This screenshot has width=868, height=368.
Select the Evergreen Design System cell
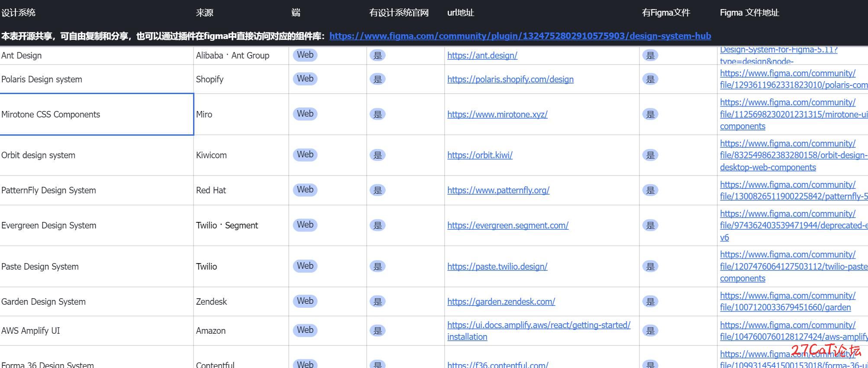(x=97, y=225)
